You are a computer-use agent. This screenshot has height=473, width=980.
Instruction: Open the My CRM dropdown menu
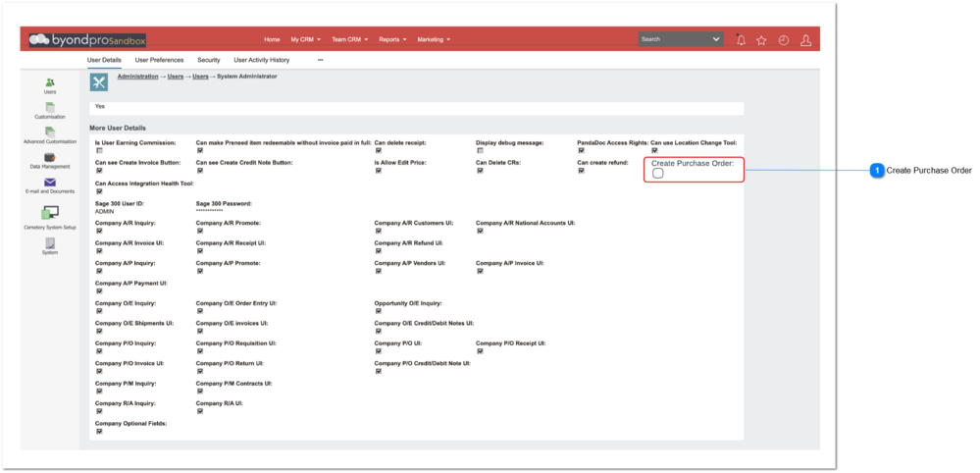pyautogui.click(x=306, y=39)
